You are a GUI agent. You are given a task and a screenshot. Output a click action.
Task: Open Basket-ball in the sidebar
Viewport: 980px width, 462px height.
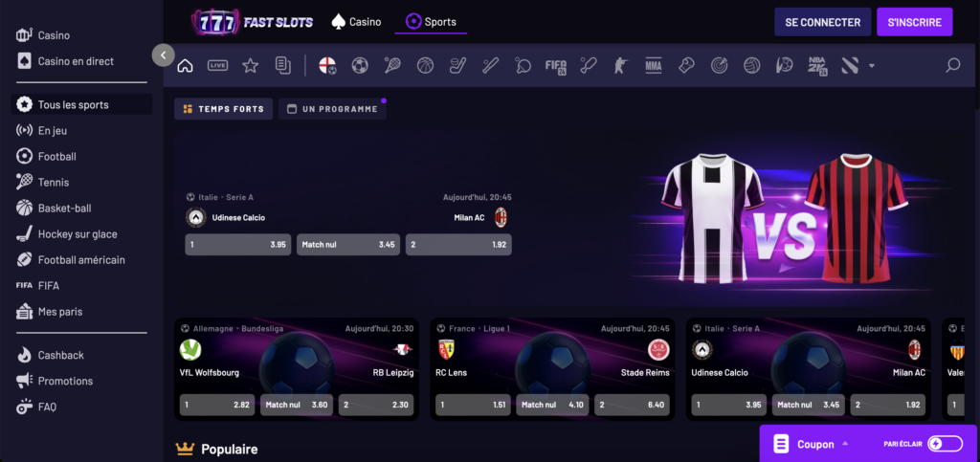coord(81,208)
